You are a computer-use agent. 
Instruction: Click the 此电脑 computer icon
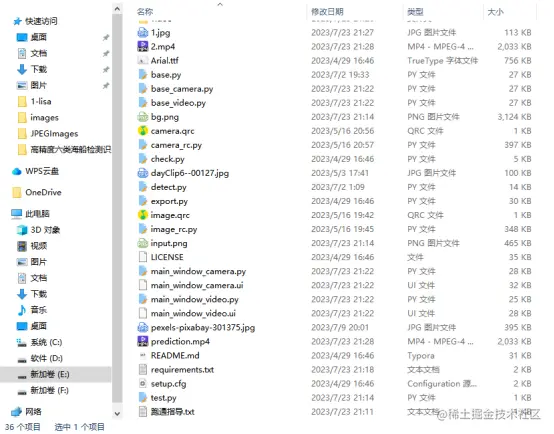[x=17, y=213]
